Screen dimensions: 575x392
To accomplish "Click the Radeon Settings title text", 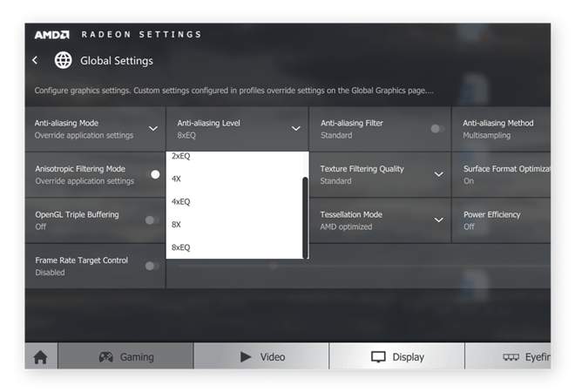I will [141, 35].
